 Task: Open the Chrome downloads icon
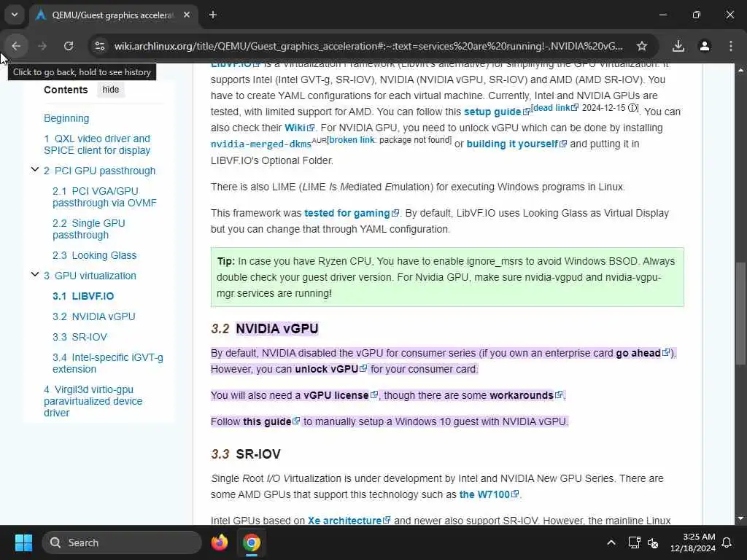(678, 46)
